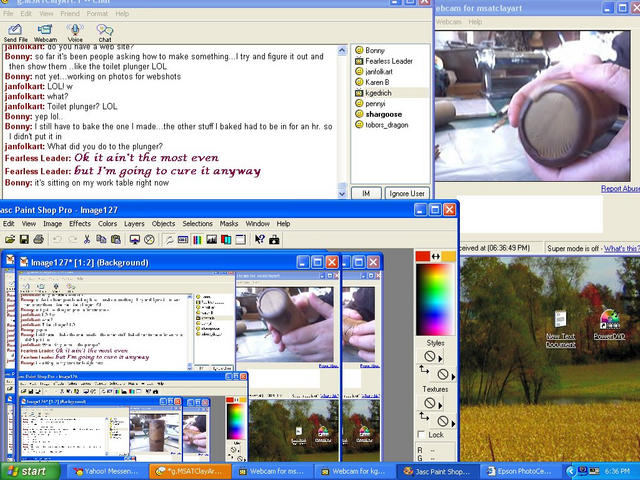Click chat scrollbar down arrow

coord(342,194)
